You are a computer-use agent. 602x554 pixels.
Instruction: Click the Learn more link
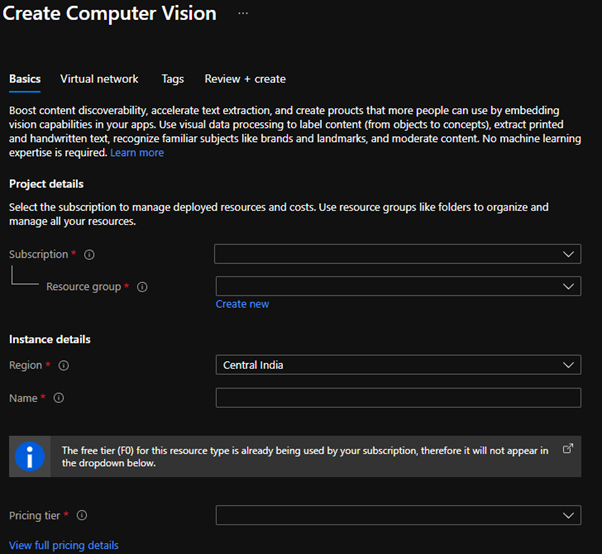click(137, 153)
